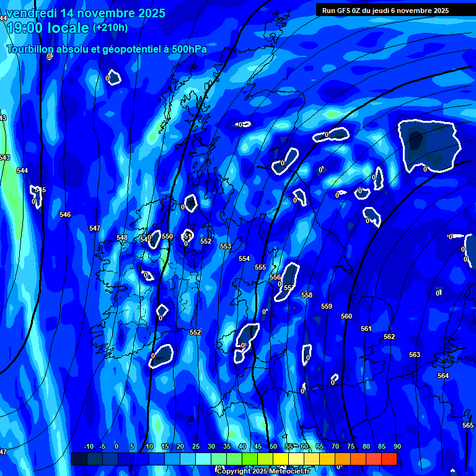This screenshot has width=476, height=476.
Task: Click the "vendredi 14 novembre 2025" date title
Action: [x=86, y=13]
